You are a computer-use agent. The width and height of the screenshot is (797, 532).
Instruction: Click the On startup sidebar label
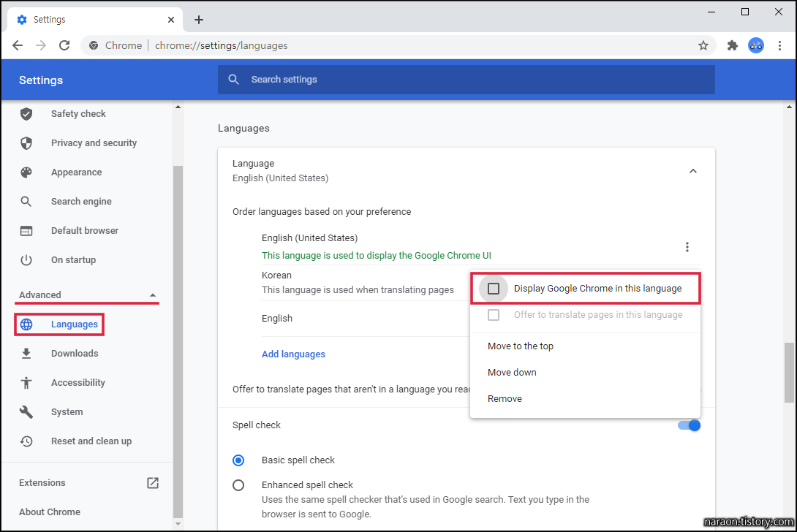(74, 260)
